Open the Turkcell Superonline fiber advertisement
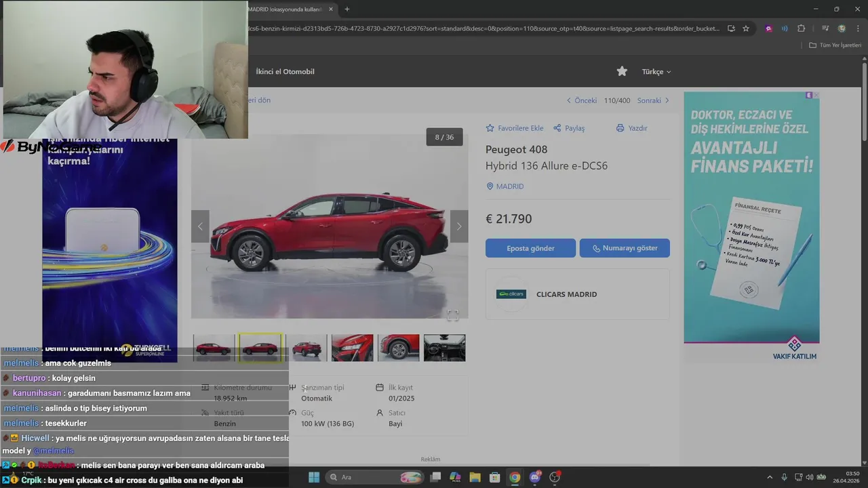 click(110, 251)
